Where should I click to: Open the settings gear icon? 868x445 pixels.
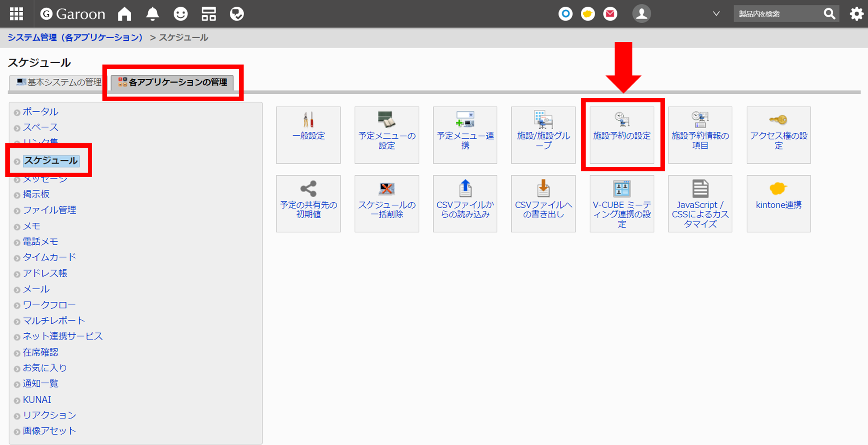point(856,14)
